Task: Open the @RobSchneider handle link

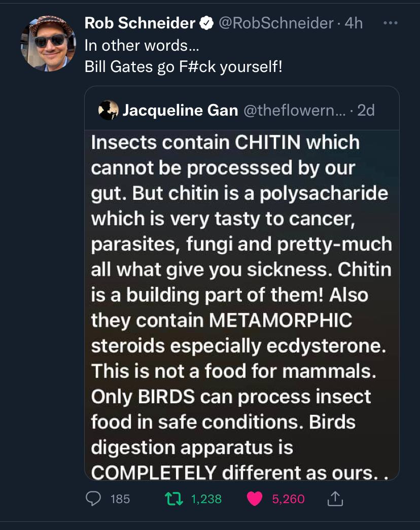Action: [x=275, y=23]
